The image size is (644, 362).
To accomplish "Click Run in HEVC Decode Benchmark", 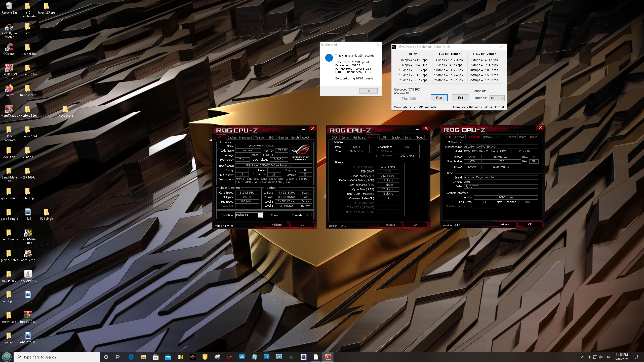I will coord(439,98).
